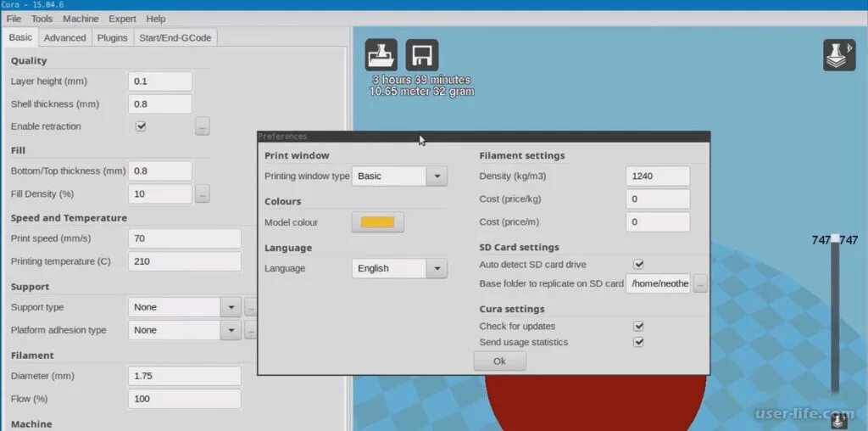Browse SD card base folder button
868x431 pixels.
pos(700,283)
